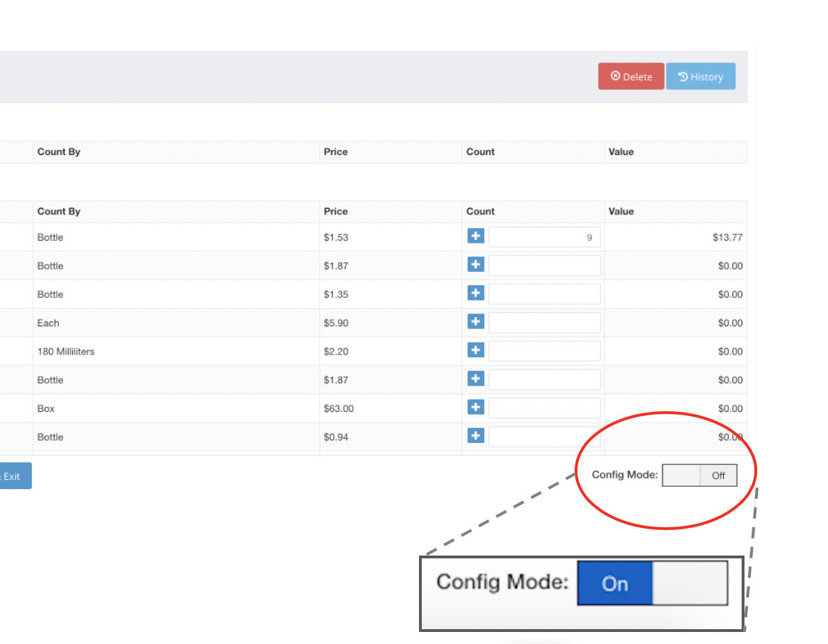Click the Exit button
Screen dimensions: 828x644
[13, 476]
